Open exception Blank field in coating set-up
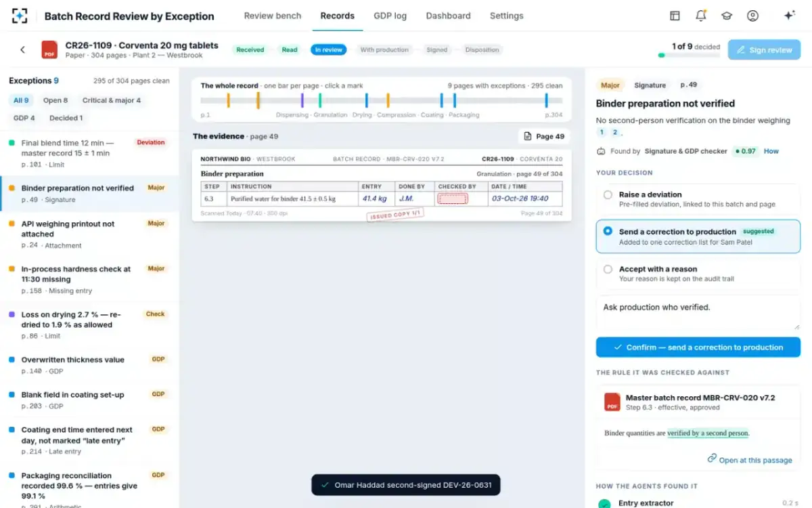The height and width of the screenshot is (508, 812). pos(89,400)
